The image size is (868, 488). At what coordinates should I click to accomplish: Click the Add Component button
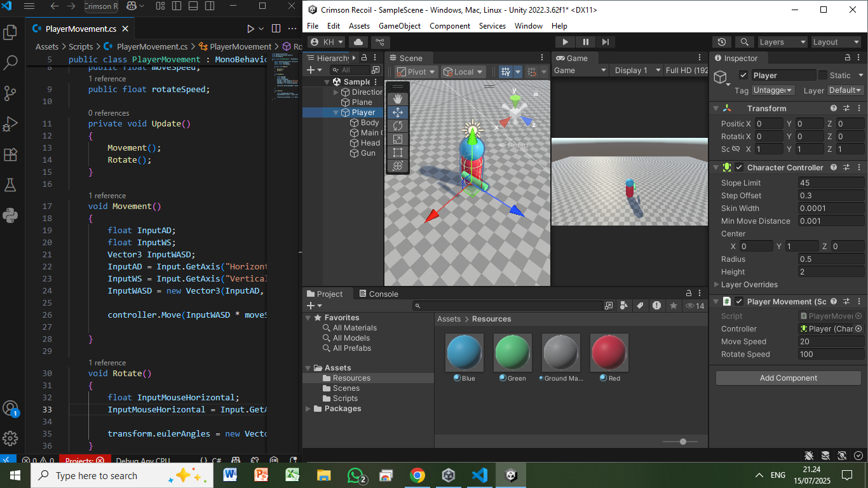(x=788, y=378)
